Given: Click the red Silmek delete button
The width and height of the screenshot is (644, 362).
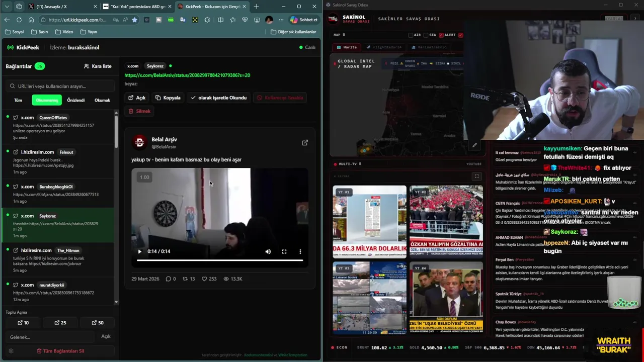Looking at the screenshot, I should pyautogui.click(x=140, y=111).
